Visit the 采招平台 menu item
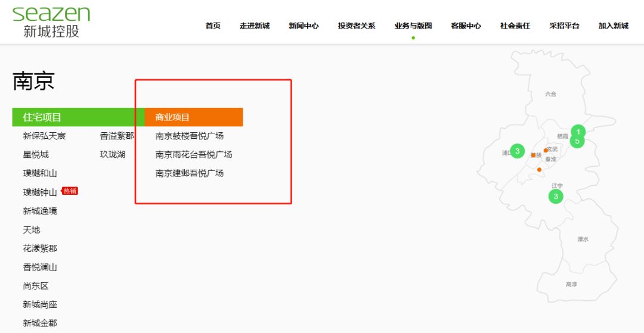Viewport: 644px width, 333px height. pyautogui.click(x=564, y=26)
